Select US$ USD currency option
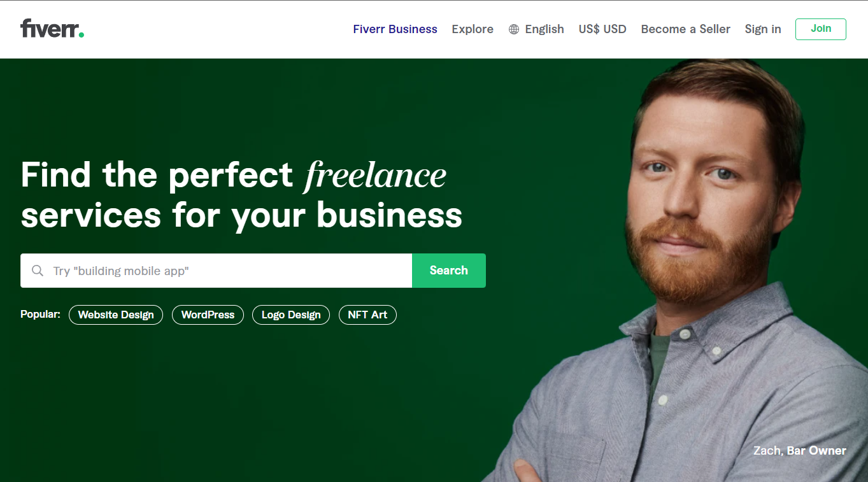Image resolution: width=868 pixels, height=482 pixels. [x=602, y=29]
